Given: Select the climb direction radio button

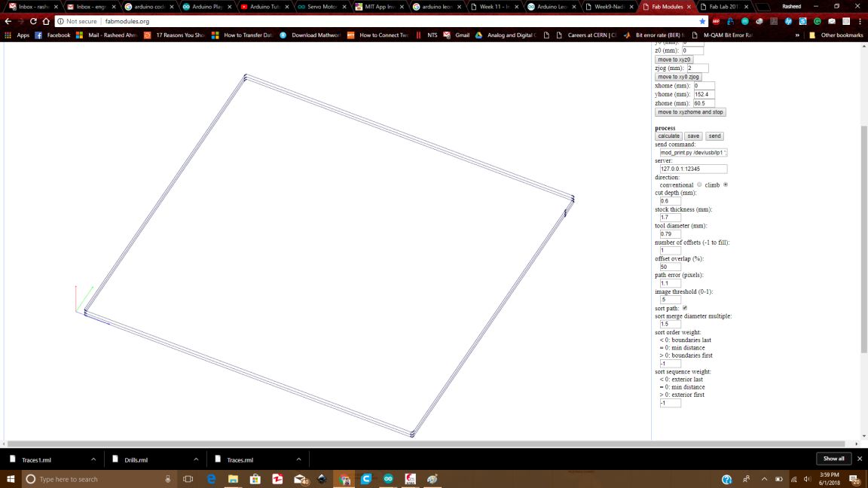Looking at the screenshot, I should point(726,185).
